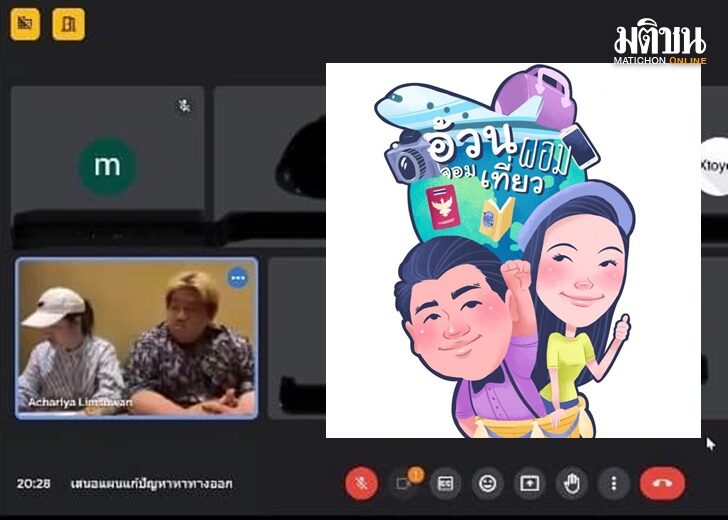Click the green 'm' participant avatar
728x520 pixels.
click(107, 166)
